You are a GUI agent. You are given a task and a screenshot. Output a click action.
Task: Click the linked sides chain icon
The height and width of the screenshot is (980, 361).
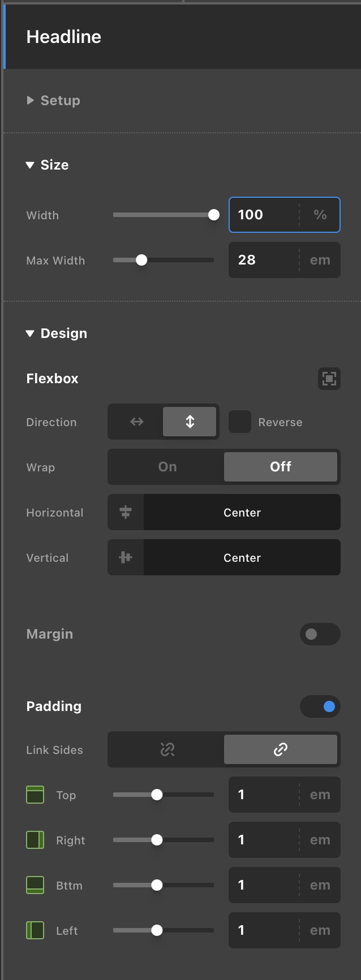click(x=281, y=749)
